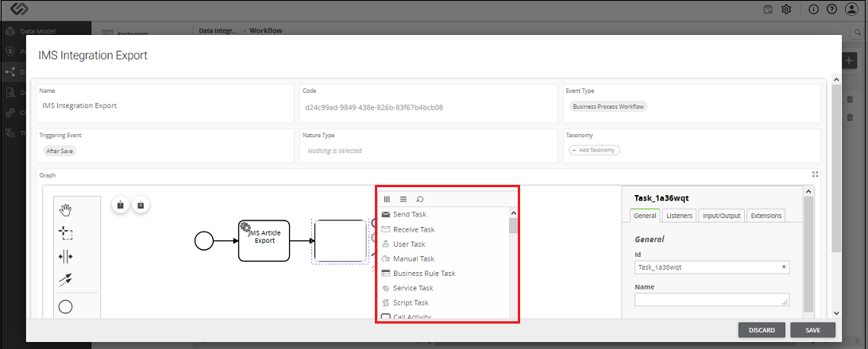Click the DISCARD button
The image size is (868, 349).
pos(762,330)
